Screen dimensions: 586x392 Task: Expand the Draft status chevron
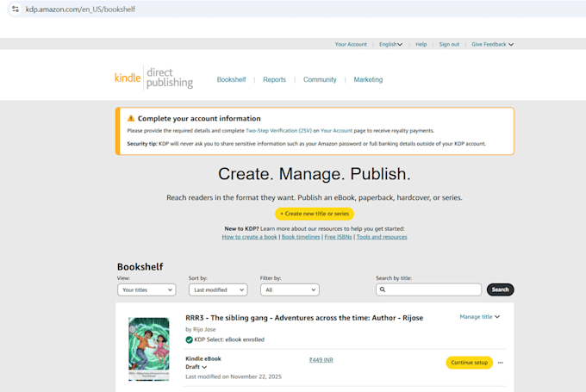pos(204,367)
